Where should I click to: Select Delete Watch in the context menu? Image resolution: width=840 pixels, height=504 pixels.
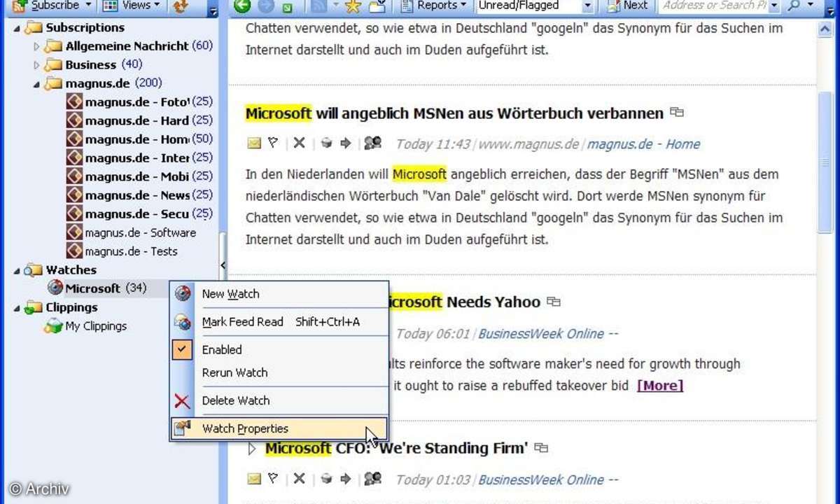tap(279, 400)
